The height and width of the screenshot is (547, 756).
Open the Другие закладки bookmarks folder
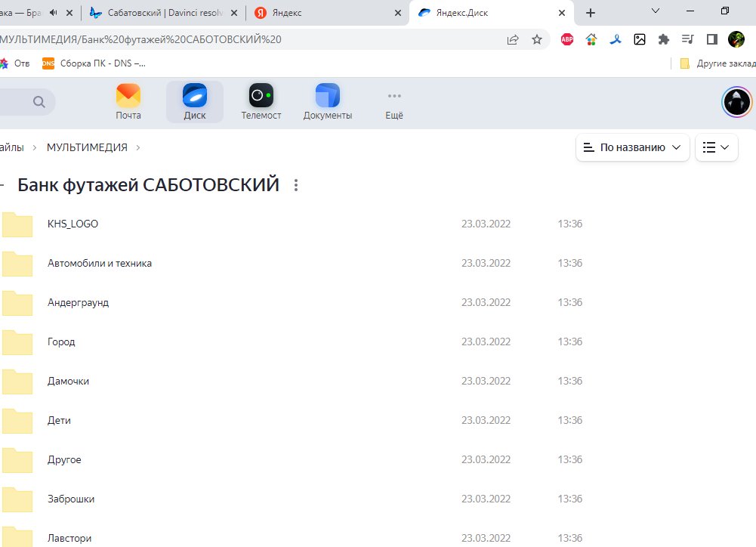coord(717,63)
